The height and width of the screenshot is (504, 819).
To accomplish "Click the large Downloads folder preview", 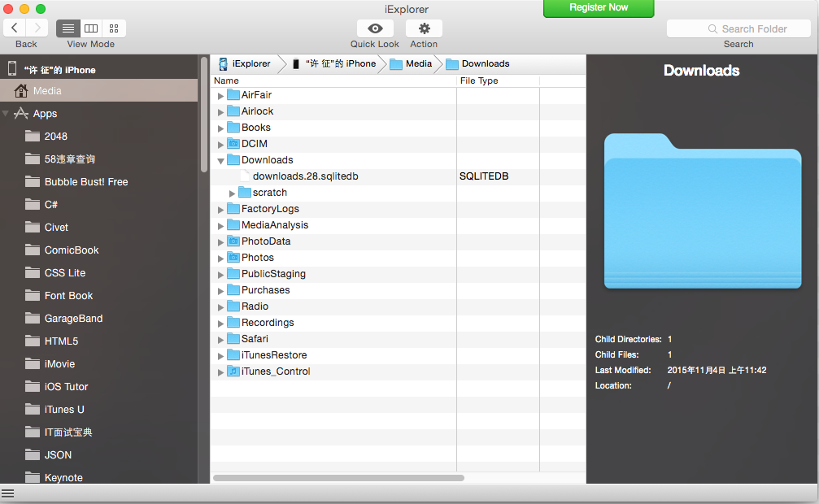I will 703,211.
